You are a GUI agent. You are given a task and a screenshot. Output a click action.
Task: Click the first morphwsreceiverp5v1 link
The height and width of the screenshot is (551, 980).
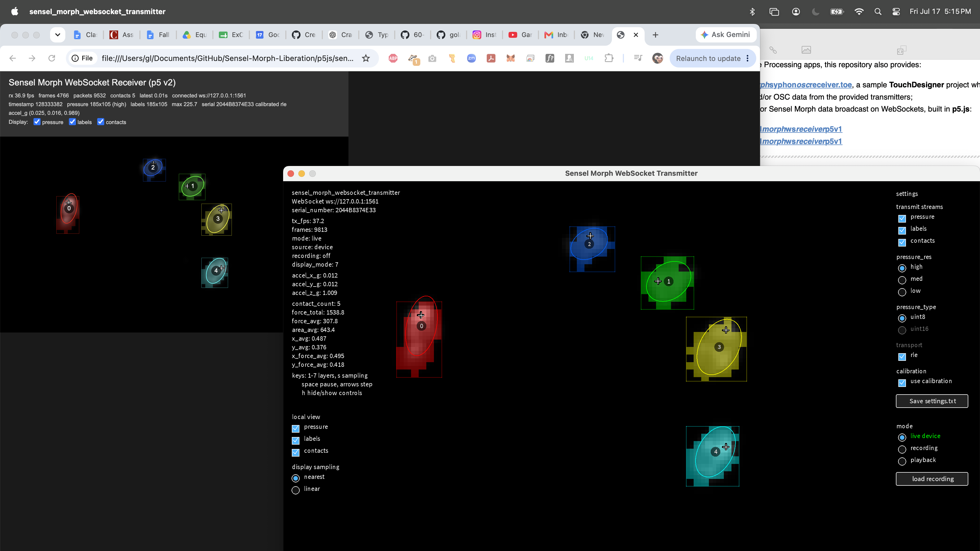pos(801,129)
